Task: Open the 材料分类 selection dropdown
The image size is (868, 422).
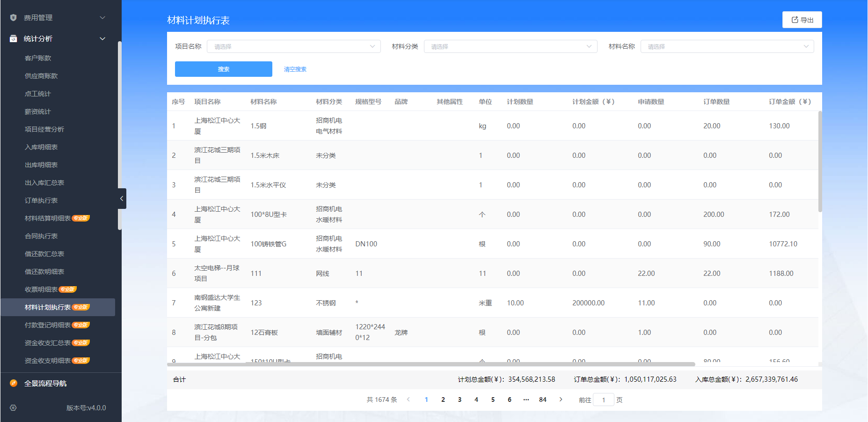Action: (510, 46)
